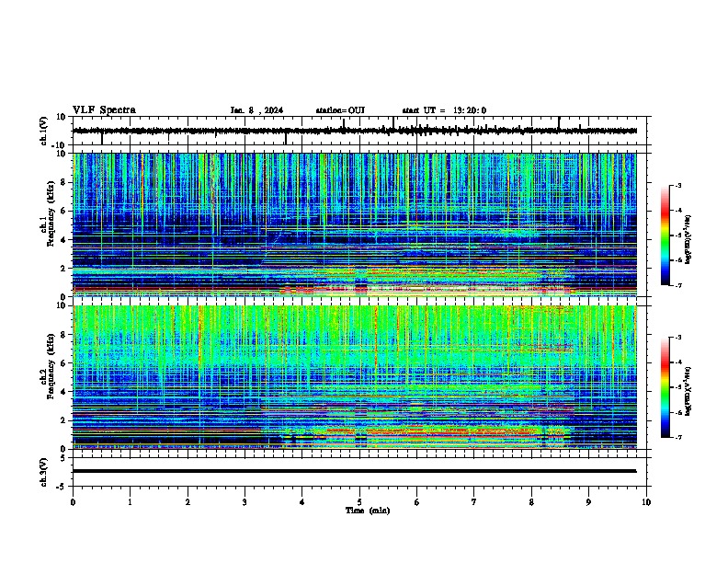The image size is (728, 563).
Task: Click the ch.3 voltage trace panel
Action: 361,472
